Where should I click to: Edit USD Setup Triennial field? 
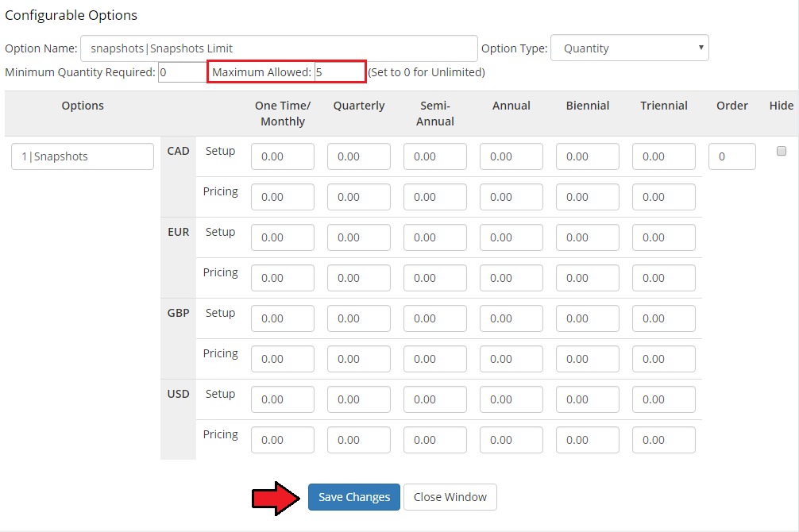(664, 399)
